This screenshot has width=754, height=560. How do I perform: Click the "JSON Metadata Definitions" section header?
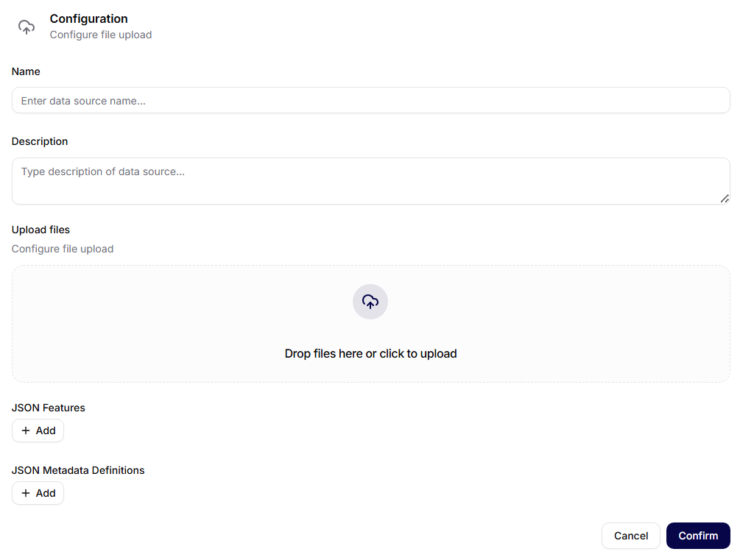coord(78,470)
